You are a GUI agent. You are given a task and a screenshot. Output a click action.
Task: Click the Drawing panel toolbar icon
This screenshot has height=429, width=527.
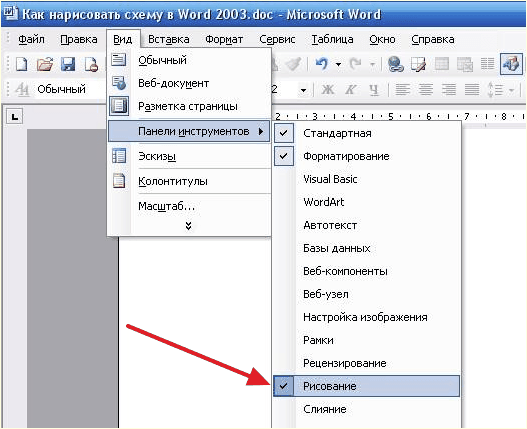click(511, 64)
